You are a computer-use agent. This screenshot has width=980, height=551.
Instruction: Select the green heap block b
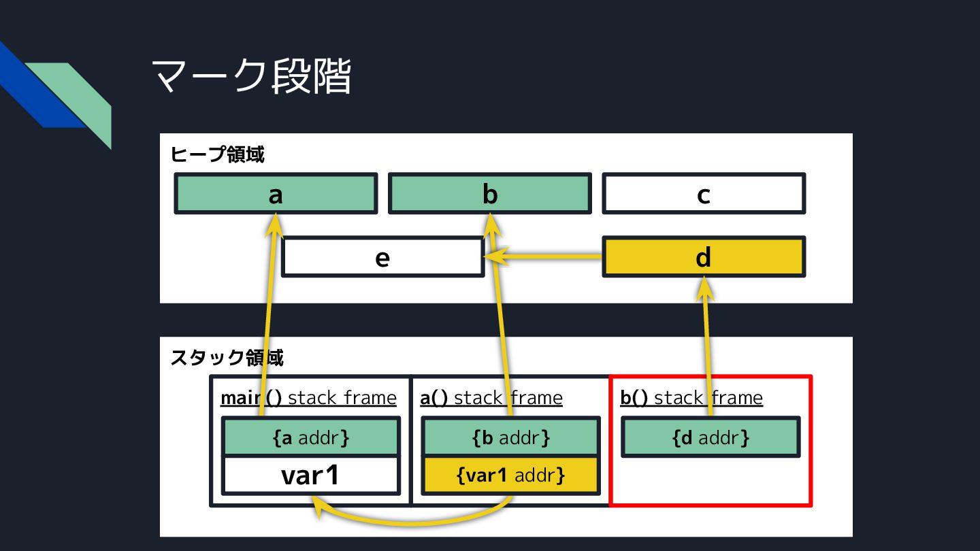(x=490, y=194)
